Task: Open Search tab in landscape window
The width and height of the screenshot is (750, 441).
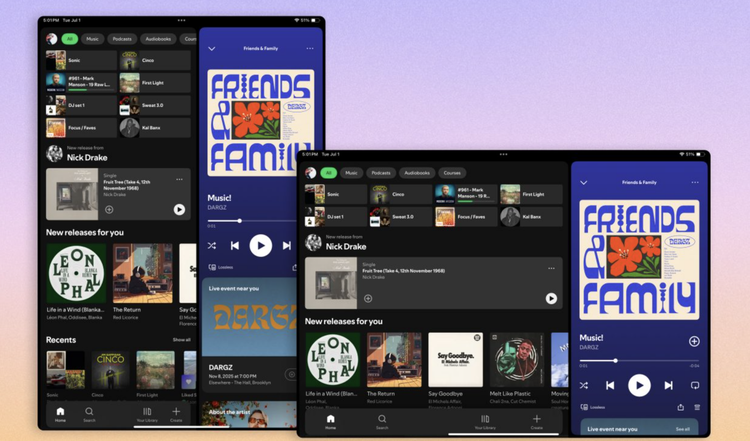Action: click(382, 421)
